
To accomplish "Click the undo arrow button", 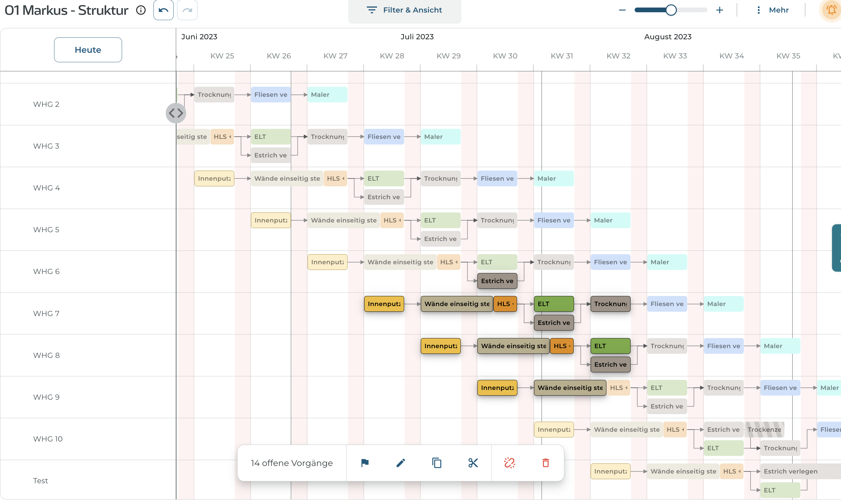I will (x=163, y=10).
